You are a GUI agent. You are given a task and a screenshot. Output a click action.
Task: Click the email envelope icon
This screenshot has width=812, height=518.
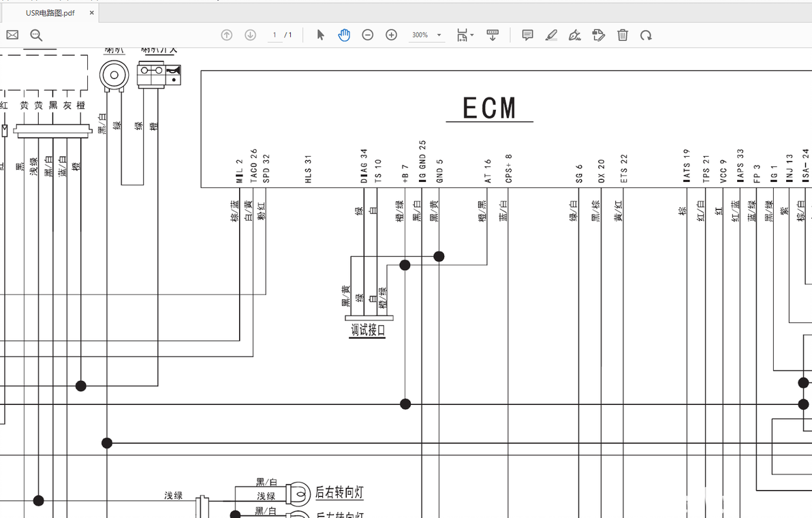click(x=12, y=35)
